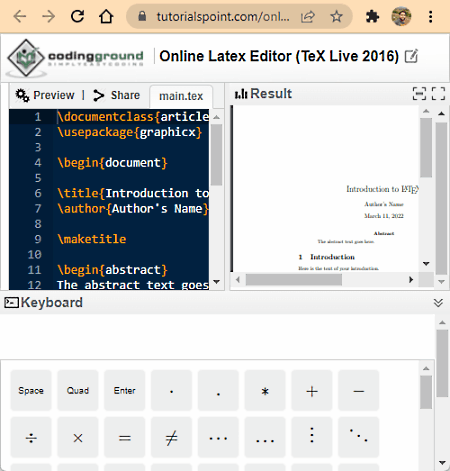Click the result PDF horizontal scrollbar thumb

pyautogui.click(x=294, y=280)
